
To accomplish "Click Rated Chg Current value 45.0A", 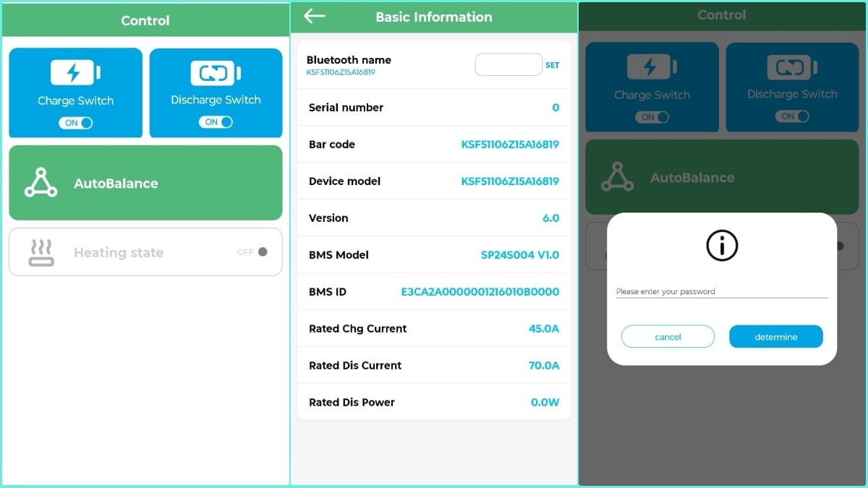I will [x=544, y=329].
